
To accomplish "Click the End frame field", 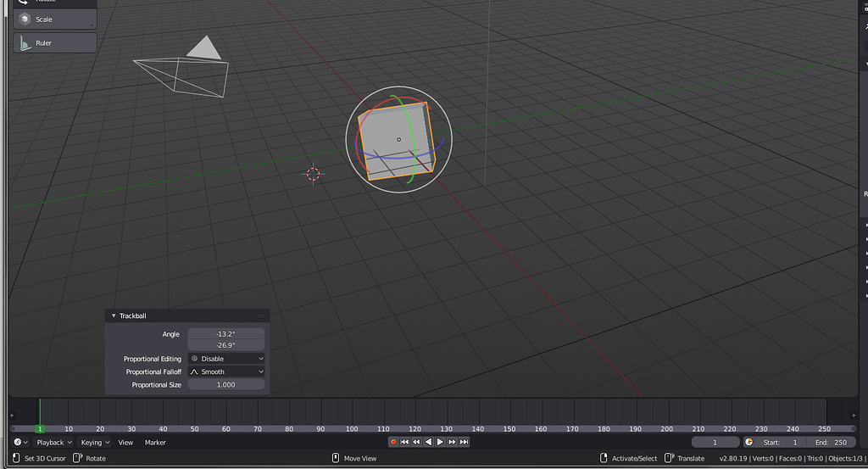I will pos(831,442).
